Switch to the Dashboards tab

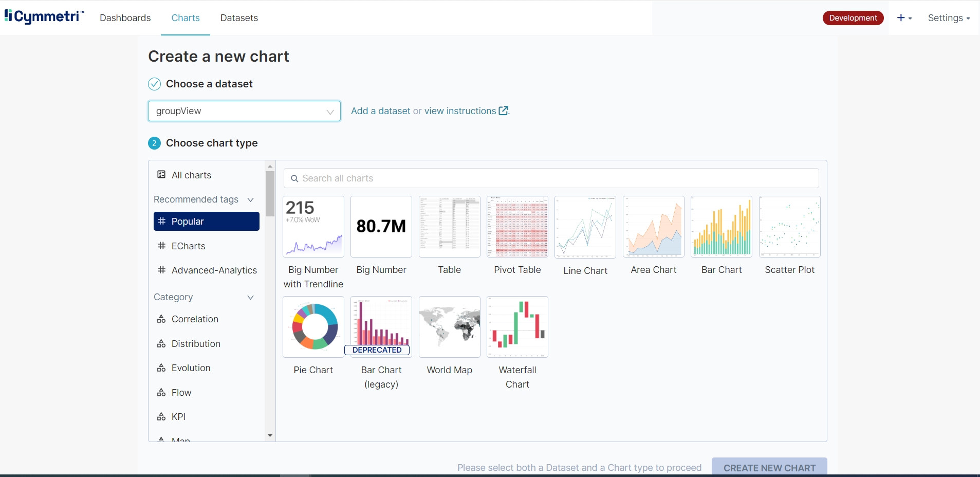pyautogui.click(x=125, y=18)
